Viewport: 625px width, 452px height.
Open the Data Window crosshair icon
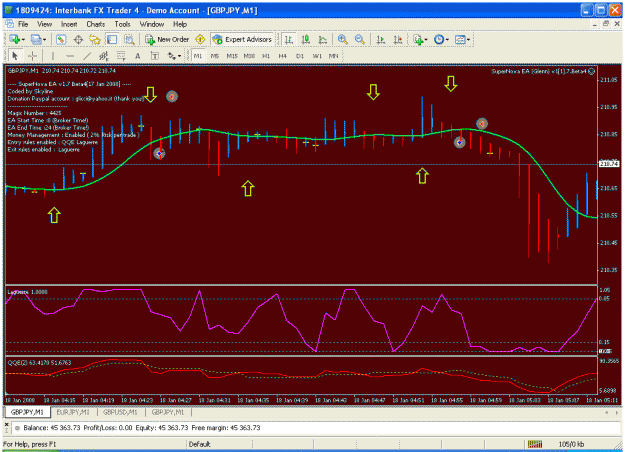tap(78, 39)
